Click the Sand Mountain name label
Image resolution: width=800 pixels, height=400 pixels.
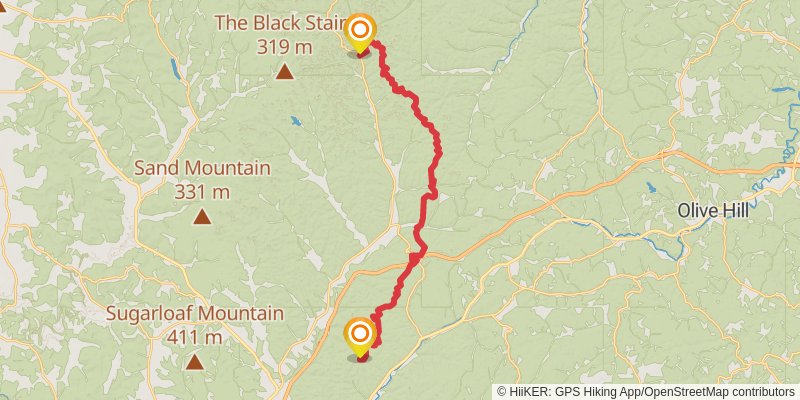pos(202,168)
